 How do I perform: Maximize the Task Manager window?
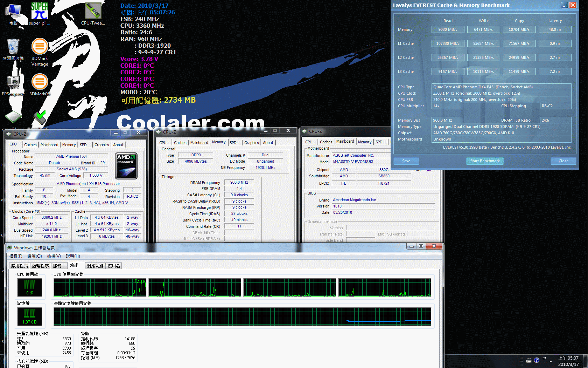421,246
